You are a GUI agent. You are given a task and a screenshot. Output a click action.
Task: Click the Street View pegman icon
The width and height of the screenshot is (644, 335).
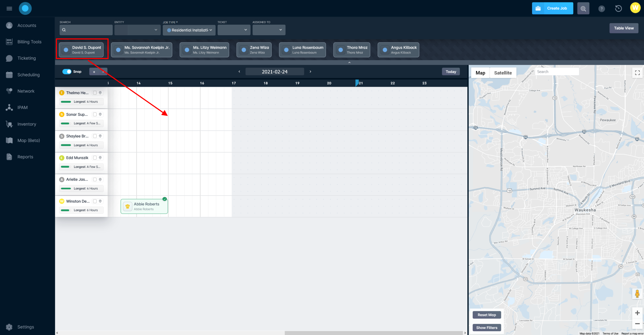[637, 294]
